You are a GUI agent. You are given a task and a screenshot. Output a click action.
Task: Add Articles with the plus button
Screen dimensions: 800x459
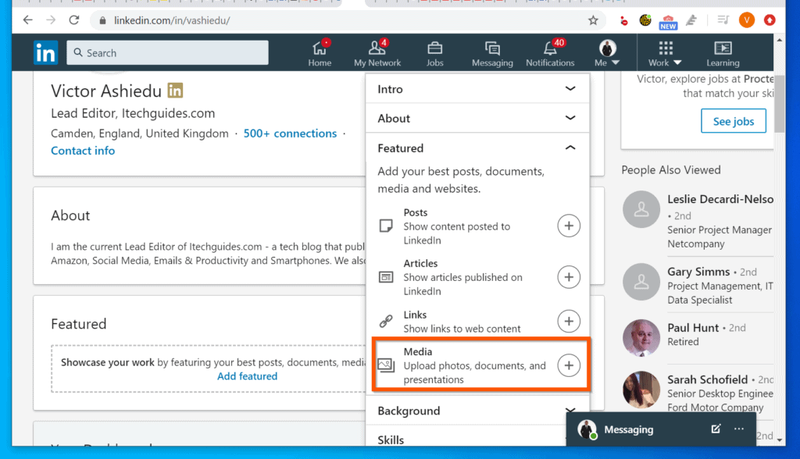click(568, 277)
